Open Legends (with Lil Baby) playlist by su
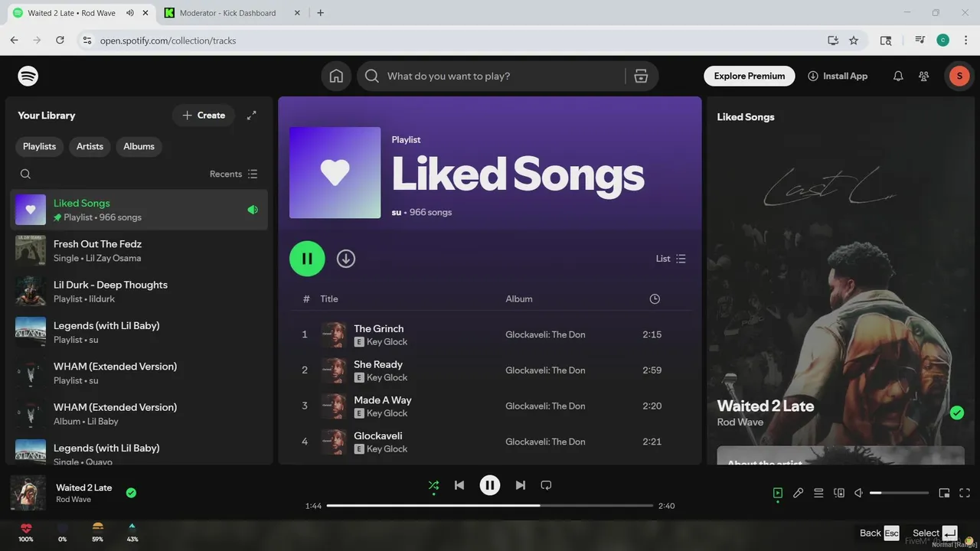 pos(139,332)
